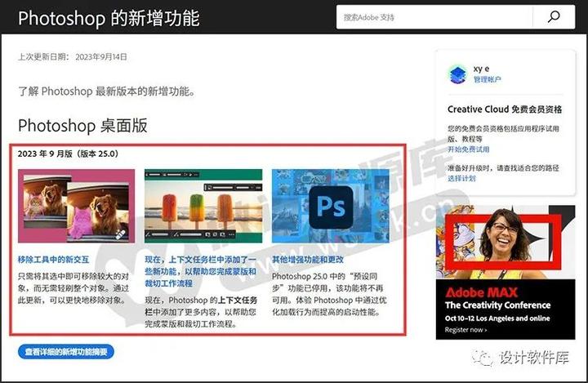Click Register now in Adobe MAX banner
The height and width of the screenshot is (383, 588).
(465, 330)
